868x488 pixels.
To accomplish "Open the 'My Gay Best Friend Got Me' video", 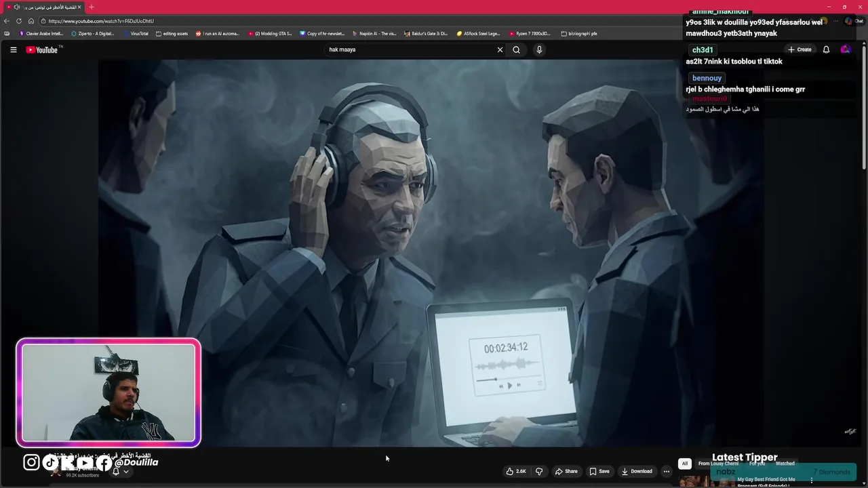I will click(x=766, y=479).
